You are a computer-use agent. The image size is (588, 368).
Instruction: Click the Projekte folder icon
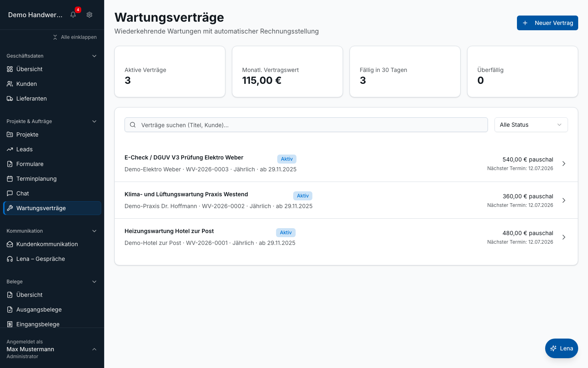click(10, 135)
